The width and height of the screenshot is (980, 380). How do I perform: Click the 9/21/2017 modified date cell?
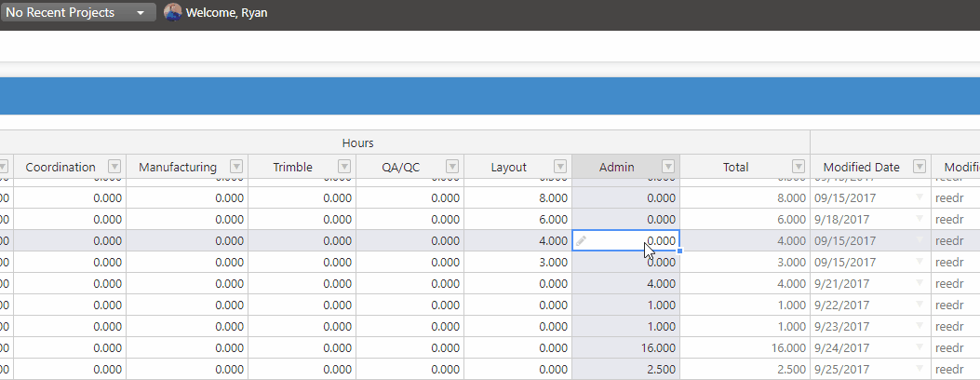(x=870, y=283)
